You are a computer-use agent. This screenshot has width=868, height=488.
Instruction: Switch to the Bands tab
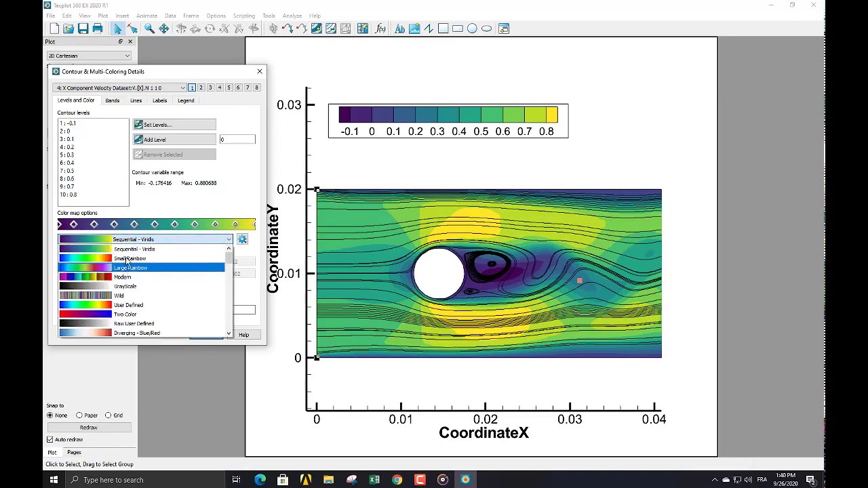112,100
